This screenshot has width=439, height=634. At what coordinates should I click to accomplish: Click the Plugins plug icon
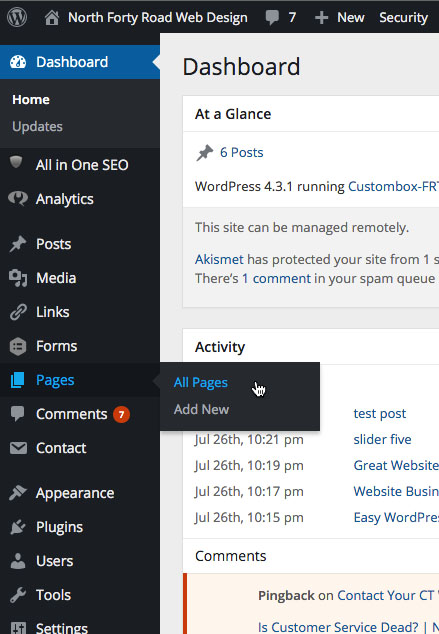click(18, 527)
